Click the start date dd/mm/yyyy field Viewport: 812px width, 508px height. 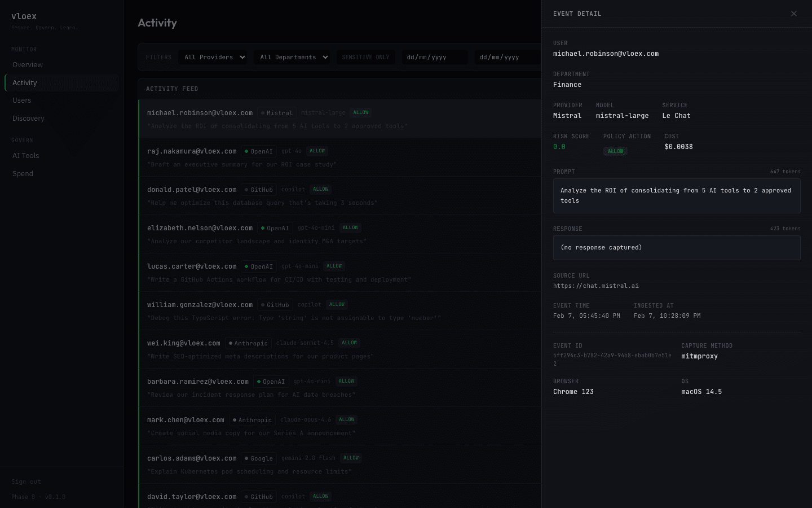tap(435, 57)
